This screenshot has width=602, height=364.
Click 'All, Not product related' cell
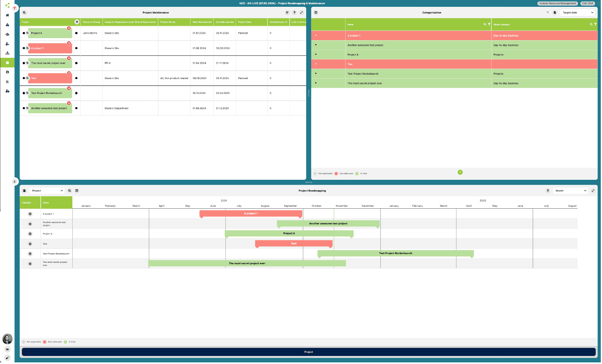coord(174,78)
